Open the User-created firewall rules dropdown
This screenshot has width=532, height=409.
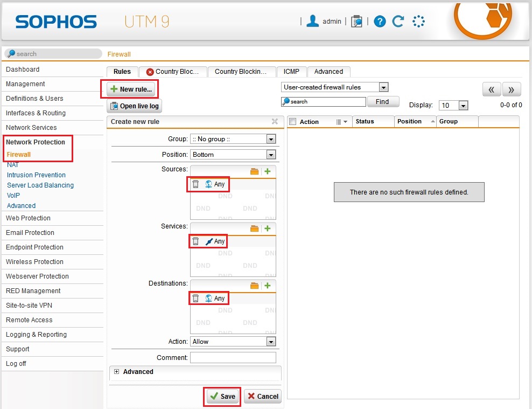[334, 87]
